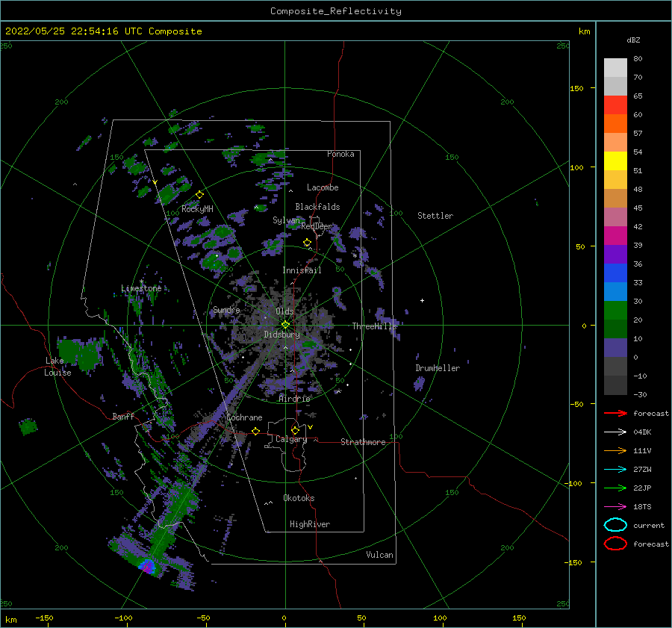Select the Drumheller label
Screen dimensions: 672x628
point(438,368)
